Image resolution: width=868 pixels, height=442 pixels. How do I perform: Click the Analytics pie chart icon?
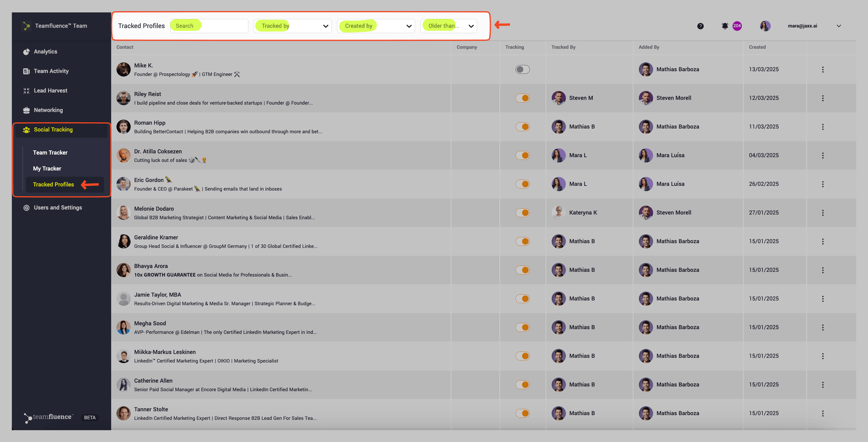(26, 51)
